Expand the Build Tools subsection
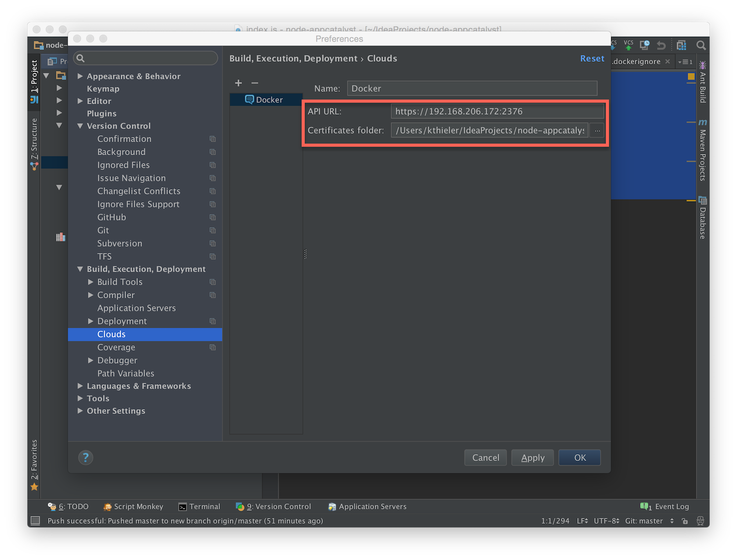Viewport: 737px width, 560px height. coord(91,282)
